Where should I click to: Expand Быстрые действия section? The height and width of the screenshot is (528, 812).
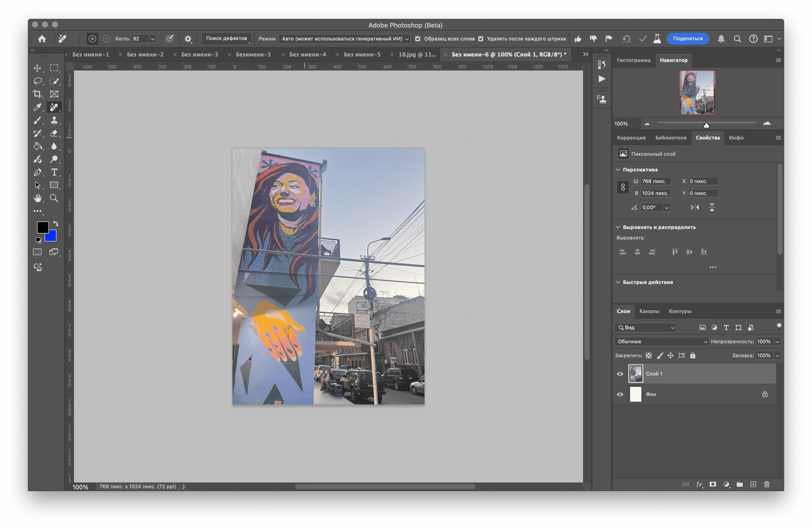pyautogui.click(x=618, y=282)
